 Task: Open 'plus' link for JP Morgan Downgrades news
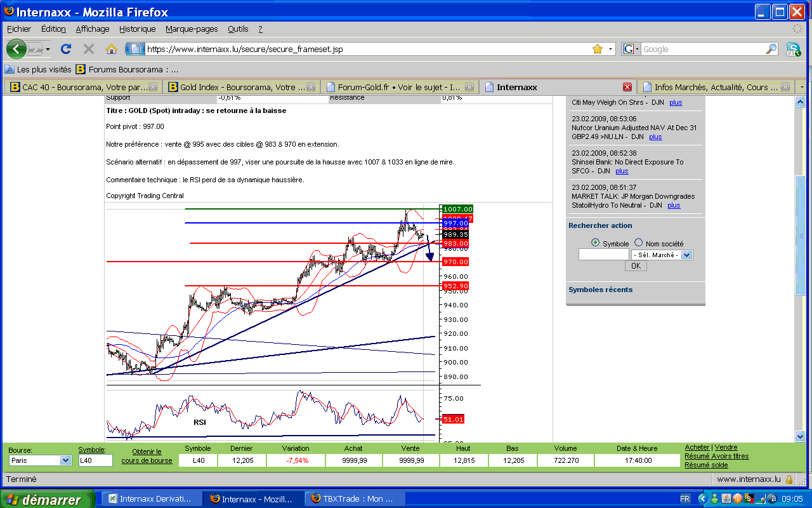(x=674, y=205)
